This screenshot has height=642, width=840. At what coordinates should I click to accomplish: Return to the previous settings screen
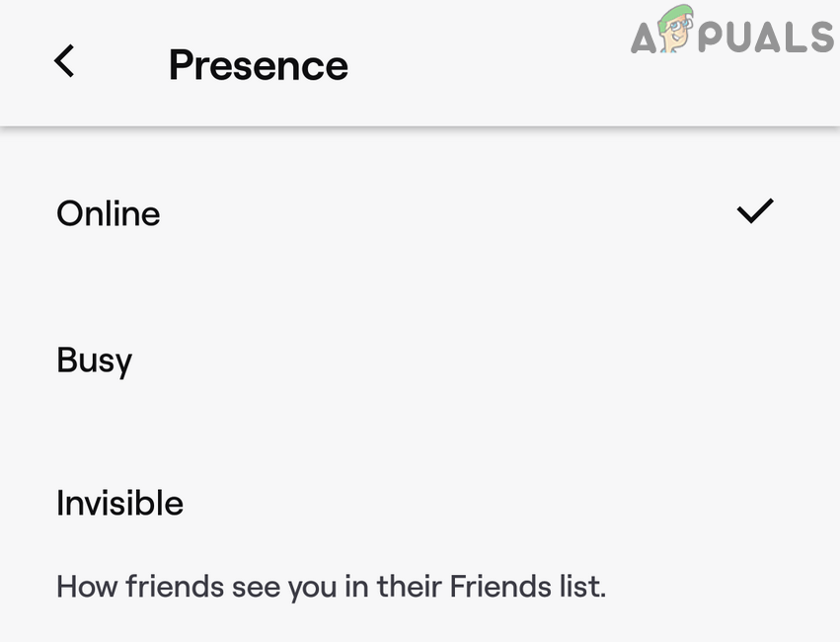coord(64,61)
